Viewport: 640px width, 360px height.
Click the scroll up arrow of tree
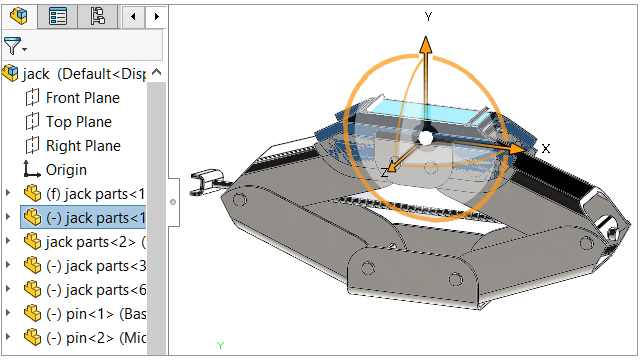click(x=156, y=73)
